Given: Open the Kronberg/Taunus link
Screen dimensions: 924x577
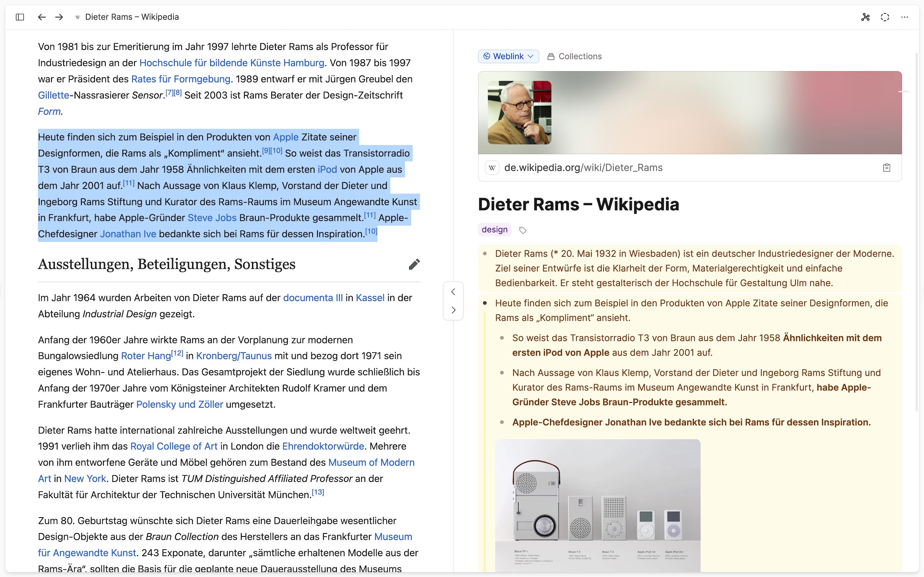Looking at the screenshot, I should (234, 356).
